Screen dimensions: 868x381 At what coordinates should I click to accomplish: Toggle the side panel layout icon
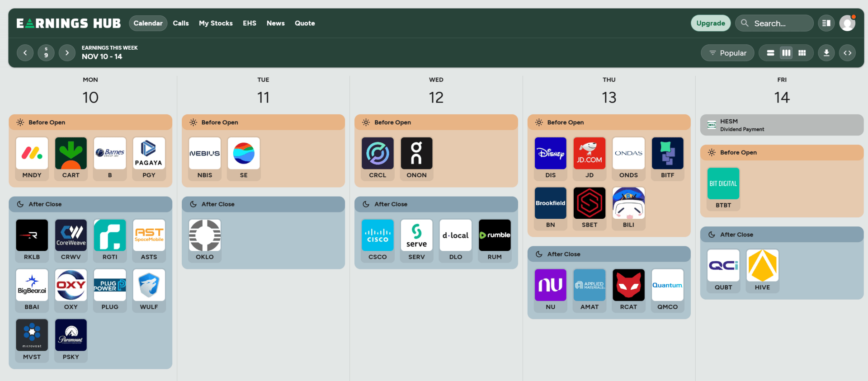tap(826, 23)
